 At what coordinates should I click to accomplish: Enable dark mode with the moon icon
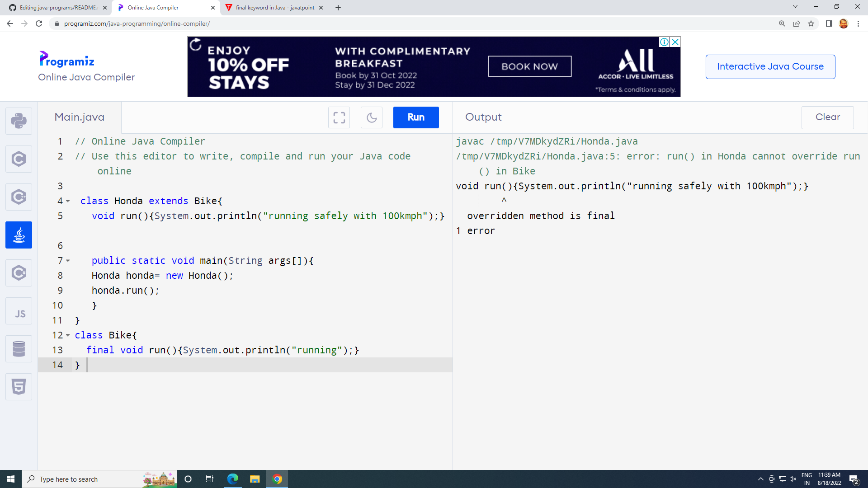[x=371, y=117]
